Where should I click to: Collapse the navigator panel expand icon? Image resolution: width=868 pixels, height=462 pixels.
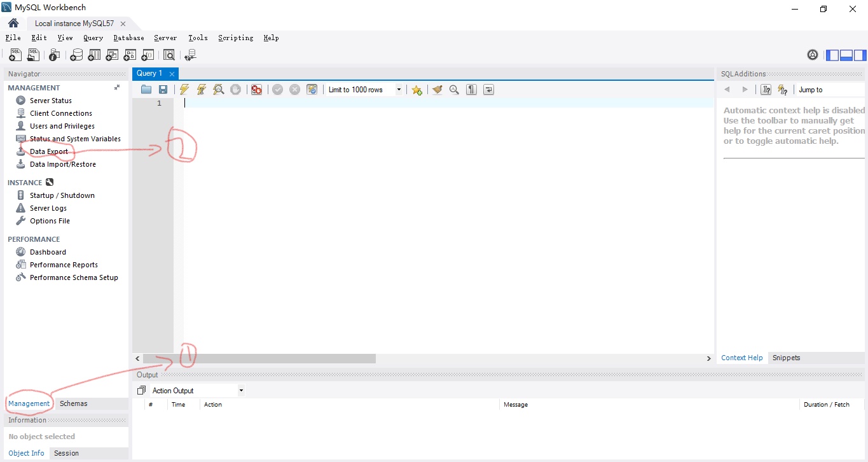click(x=117, y=88)
